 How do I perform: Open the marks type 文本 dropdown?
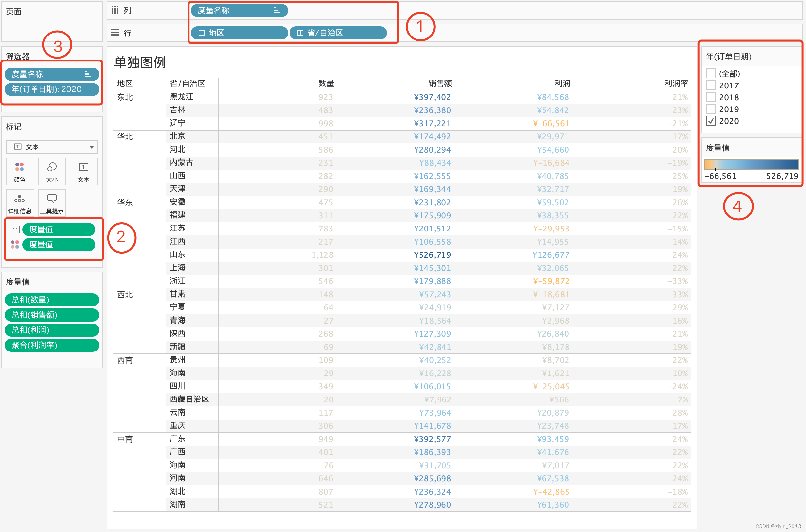pos(91,147)
